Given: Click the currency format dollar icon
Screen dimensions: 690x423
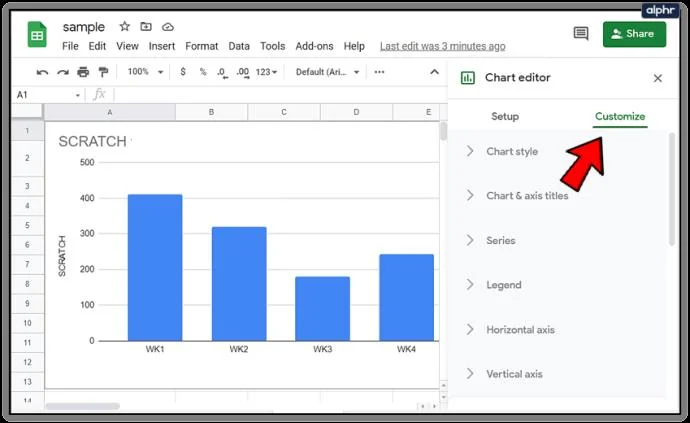Looking at the screenshot, I should [x=183, y=72].
